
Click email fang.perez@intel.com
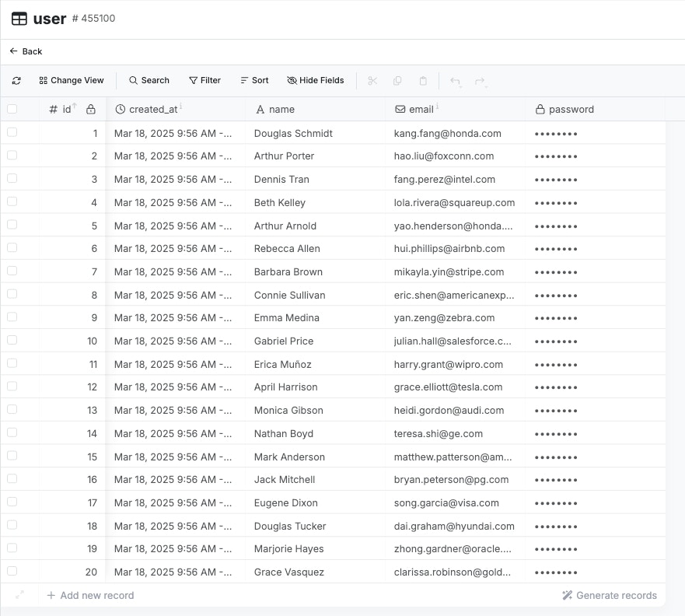[x=455, y=180]
